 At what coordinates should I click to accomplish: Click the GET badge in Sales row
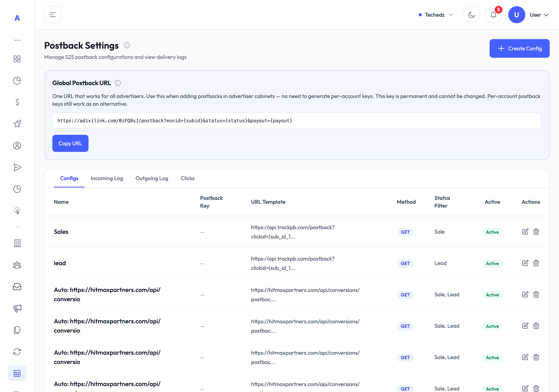pos(405,232)
